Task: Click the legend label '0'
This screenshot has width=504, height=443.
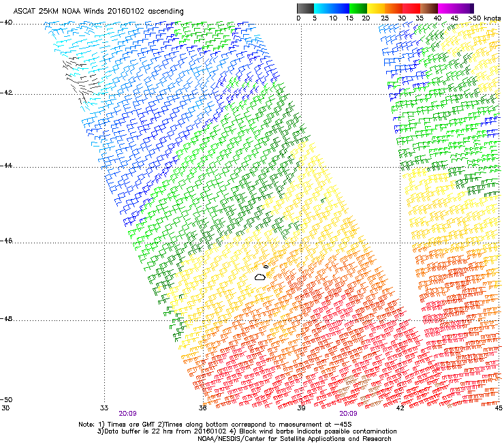Action: click(298, 18)
